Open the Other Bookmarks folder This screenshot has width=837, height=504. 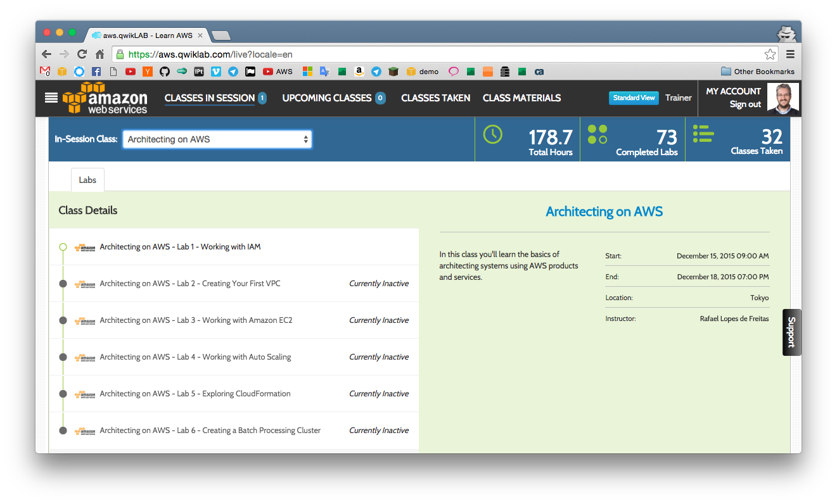coord(758,72)
